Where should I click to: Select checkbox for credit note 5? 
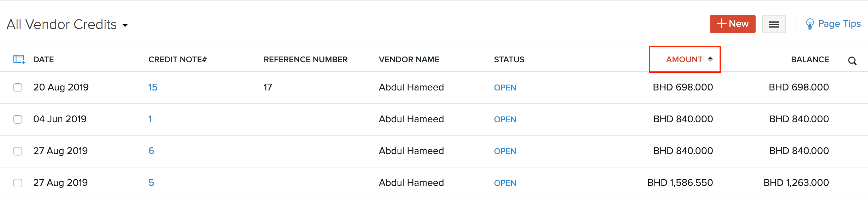point(18,183)
